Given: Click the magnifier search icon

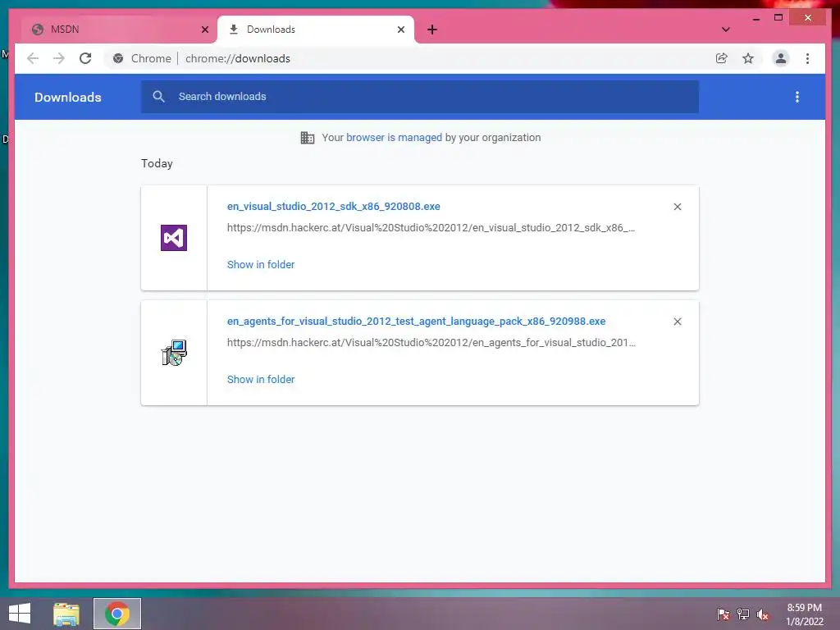Looking at the screenshot, I should click(x=158, y=97).
